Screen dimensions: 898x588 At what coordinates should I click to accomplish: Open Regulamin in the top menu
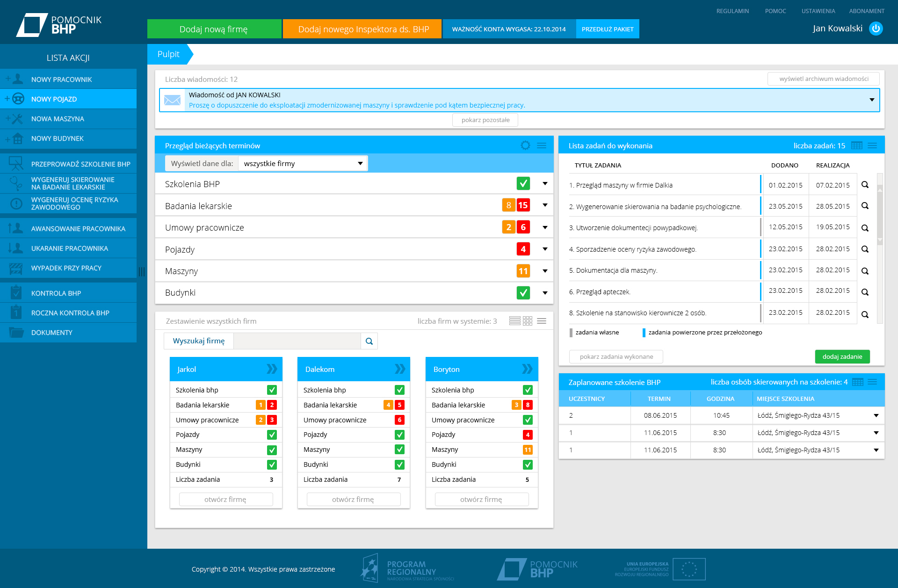(x=732, y=11)
